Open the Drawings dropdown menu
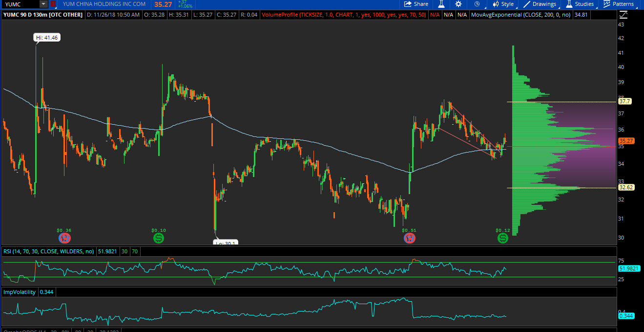The width and height of the screenshot is (644, 332). 540,4
